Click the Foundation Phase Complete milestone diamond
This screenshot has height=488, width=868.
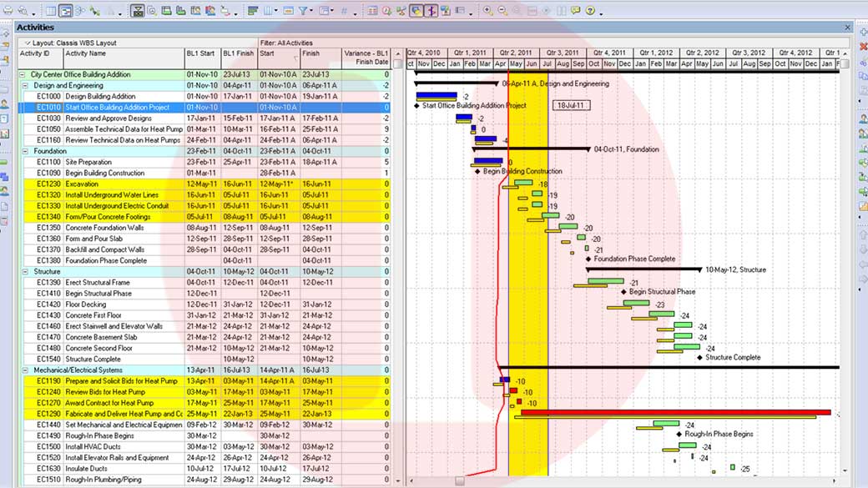coord(588,259)
